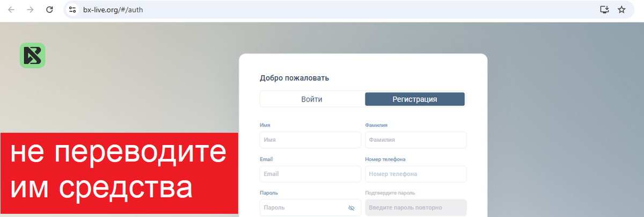View site information icon in address bar

tap(73, 10)
